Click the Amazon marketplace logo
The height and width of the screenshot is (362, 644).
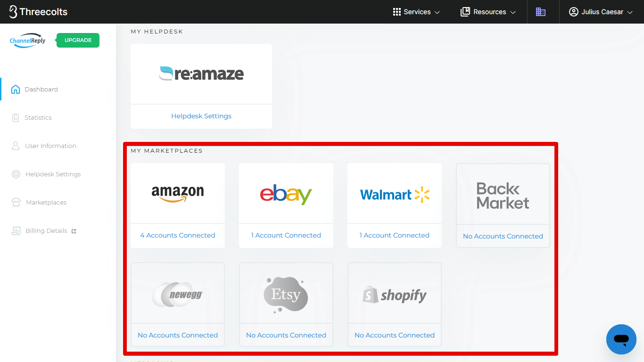pyautogui.click(x=178, y=194)
